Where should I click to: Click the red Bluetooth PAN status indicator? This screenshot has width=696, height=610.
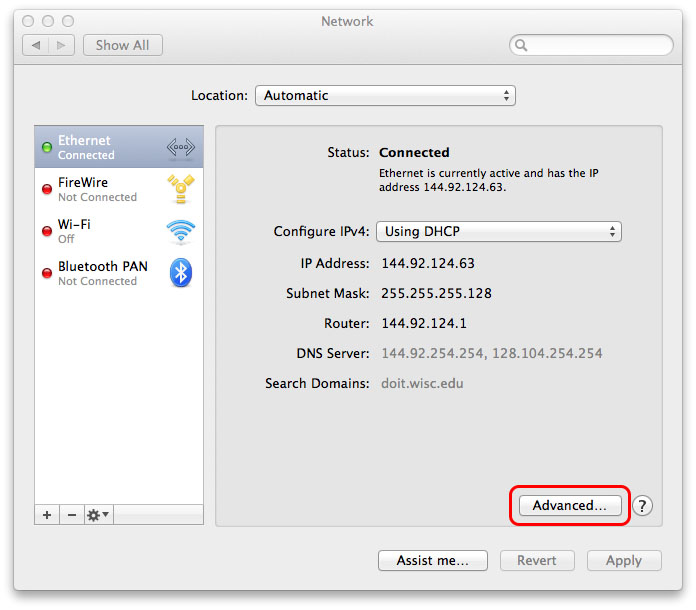[47, 273]
